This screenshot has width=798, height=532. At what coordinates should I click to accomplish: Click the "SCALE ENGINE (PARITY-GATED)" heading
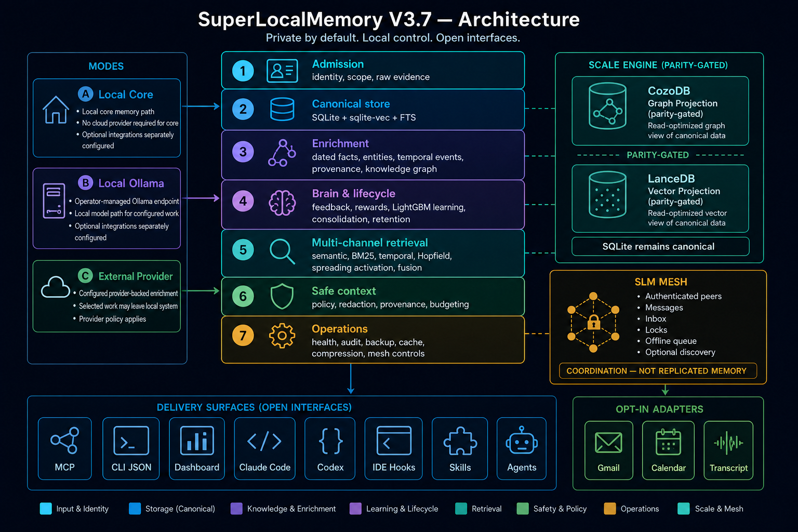[x=658, y=65]
